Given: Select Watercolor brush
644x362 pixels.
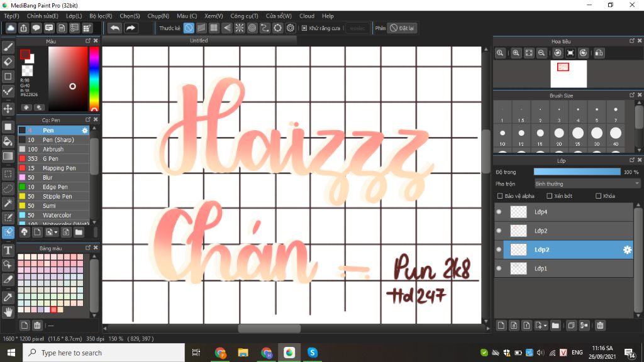Looking at the screenshot, I should [x=53, y=215].
